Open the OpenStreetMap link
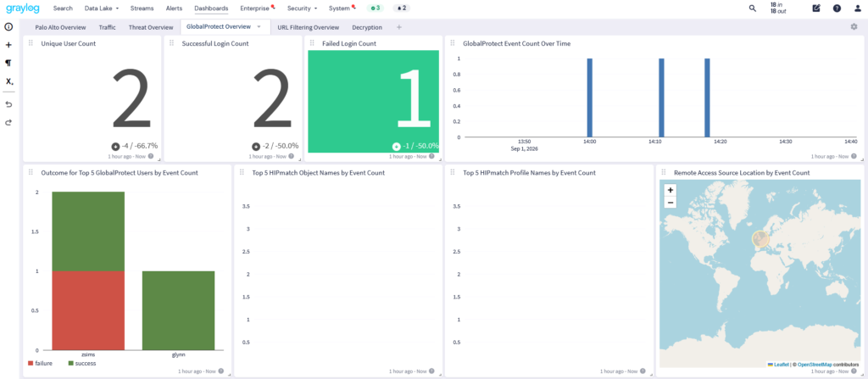The height and width of the screenshot is (379, 868). click(x=815, y=364)
